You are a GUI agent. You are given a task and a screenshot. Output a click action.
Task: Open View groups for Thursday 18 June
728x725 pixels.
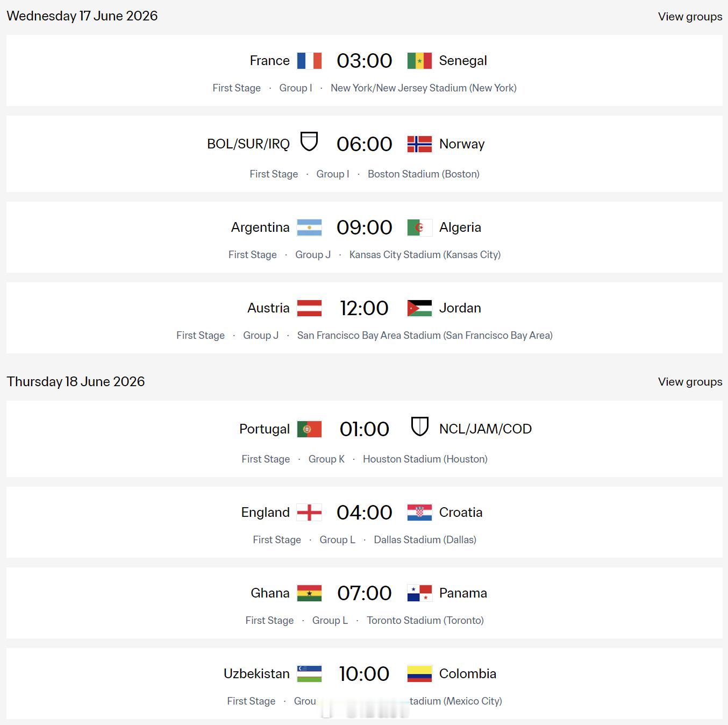tap(690, 382)
